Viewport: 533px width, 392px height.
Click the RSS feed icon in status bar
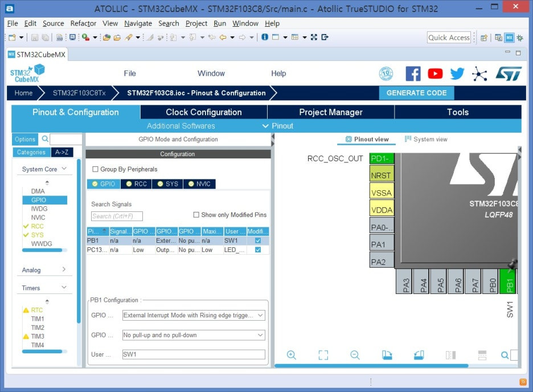click(523, 382)
